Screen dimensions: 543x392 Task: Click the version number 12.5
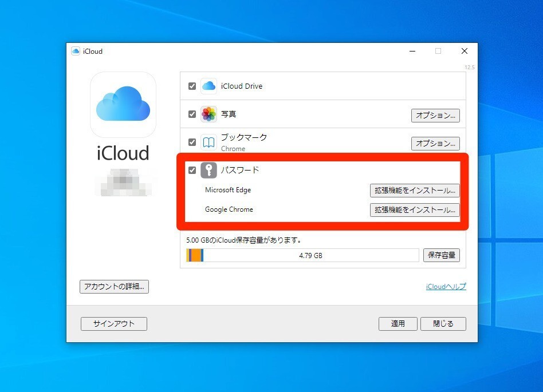point(470,67)
